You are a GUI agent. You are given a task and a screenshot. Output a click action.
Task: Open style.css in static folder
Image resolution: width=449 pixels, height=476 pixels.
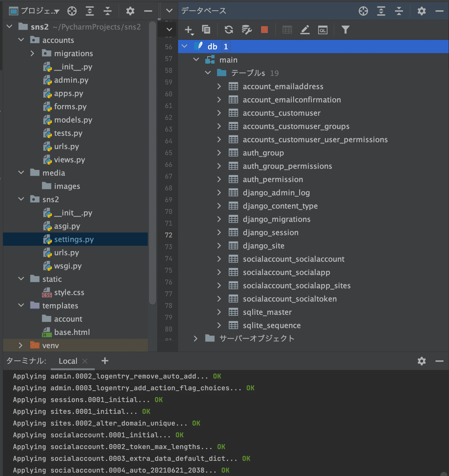click(x=69, y=292)
